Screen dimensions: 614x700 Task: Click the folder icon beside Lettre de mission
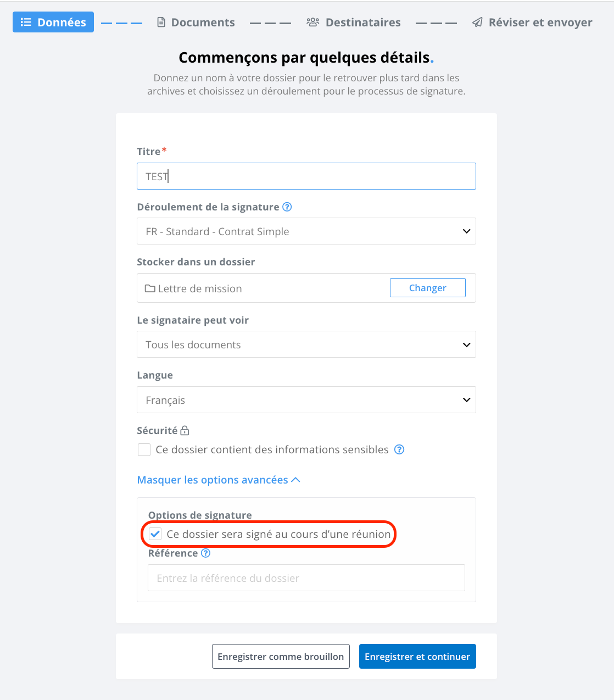point(150,288)
